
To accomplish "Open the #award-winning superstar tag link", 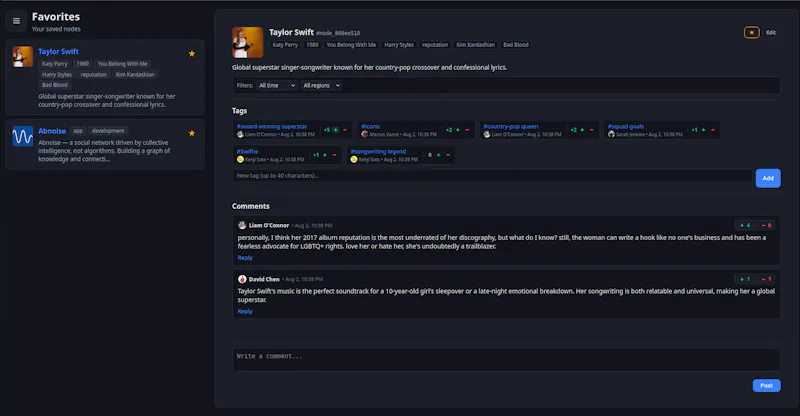I will [x=272, y=127].
